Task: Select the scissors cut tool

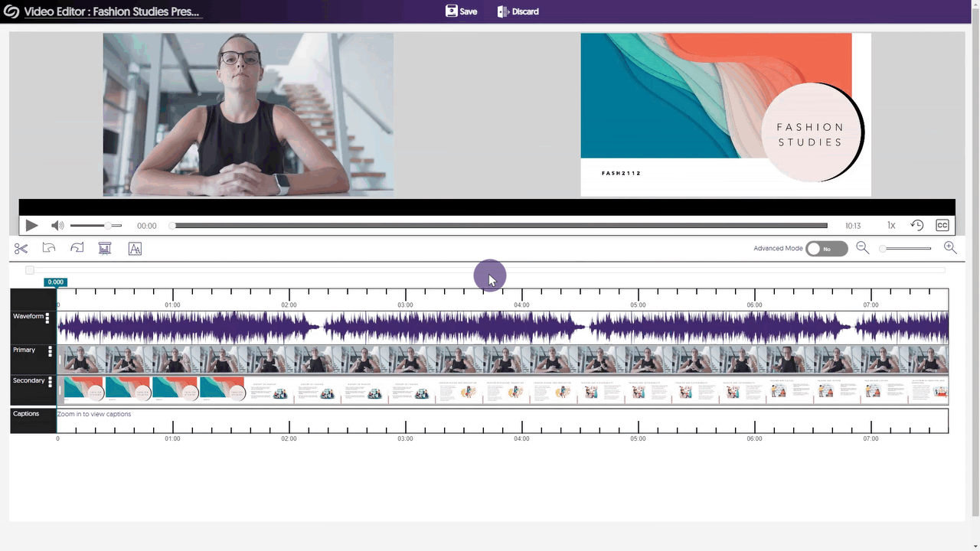Action: [x=21, y=248]
